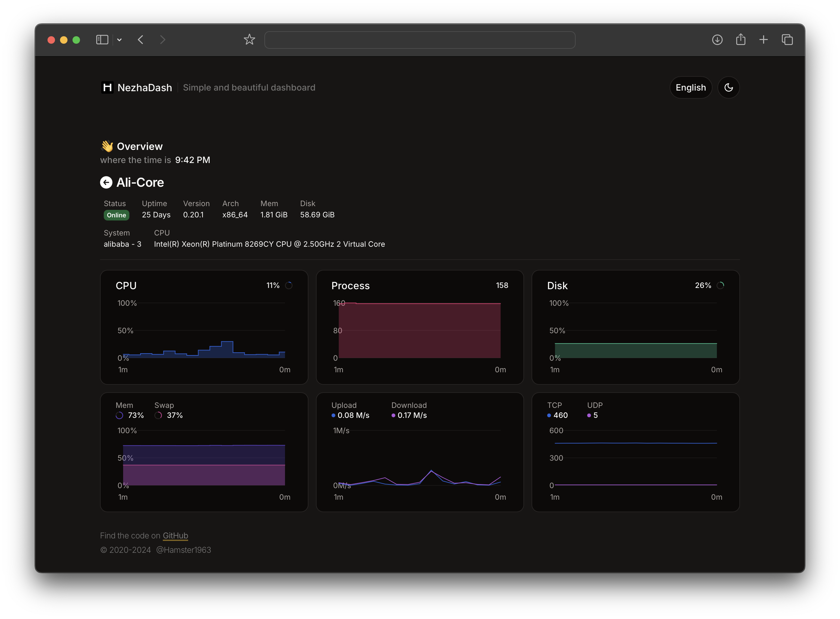Click the browser forward arrow
The image size is (840, 619).
pos(162,40)
